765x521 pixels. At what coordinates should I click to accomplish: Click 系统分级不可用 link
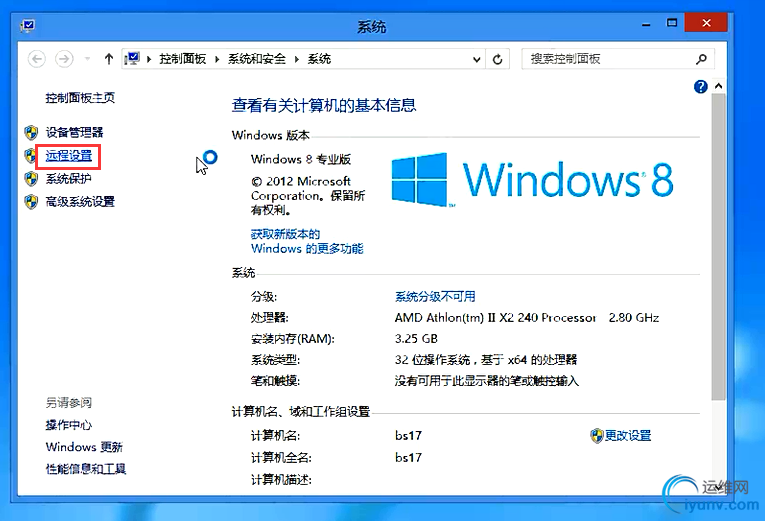pos(435,296)
